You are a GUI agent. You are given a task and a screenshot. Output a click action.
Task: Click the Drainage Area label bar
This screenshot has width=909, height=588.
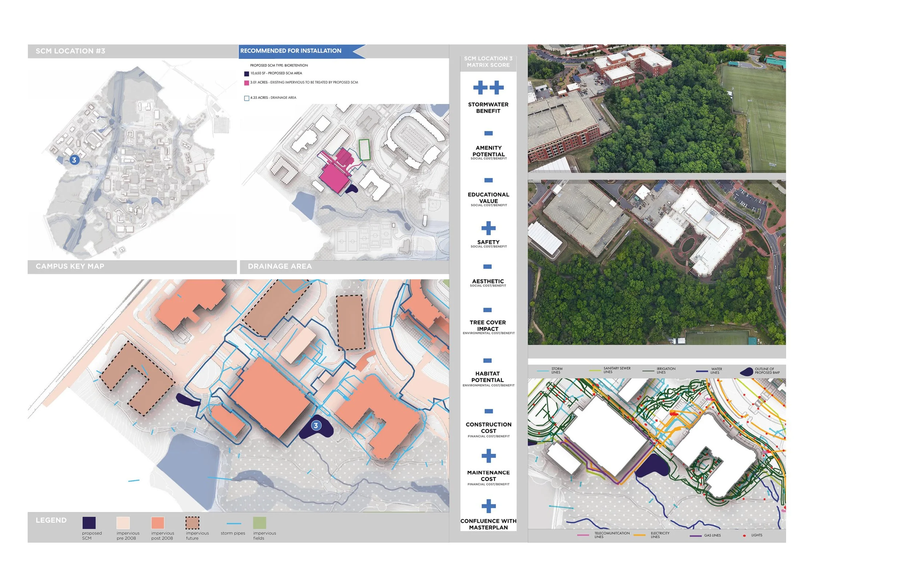click(280, 266)
